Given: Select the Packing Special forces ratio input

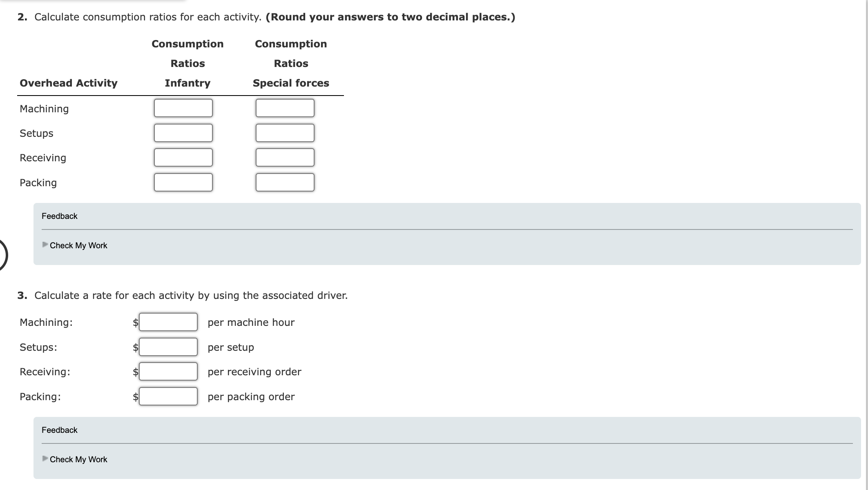Looking at the screenshot, I should (x=285, y=182).
